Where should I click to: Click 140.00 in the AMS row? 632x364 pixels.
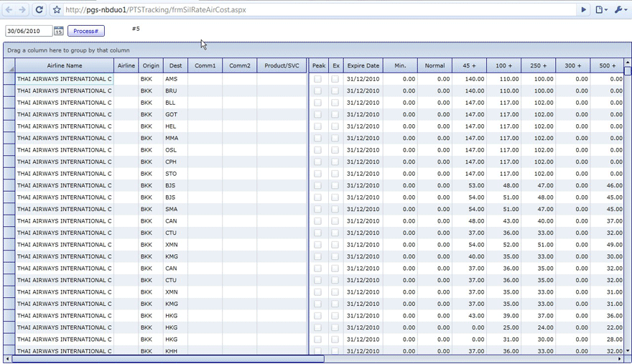(469, 79)
